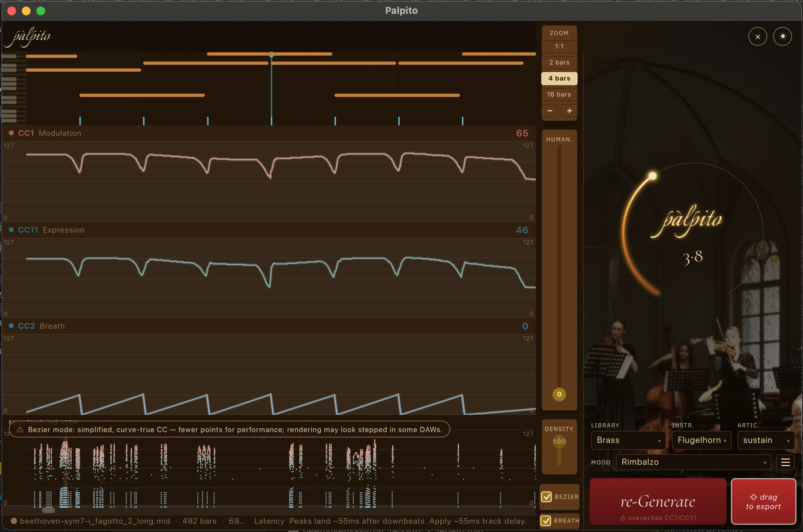This screenshot has height=532, width=803.
Task: Click the re-Generate button
Action: click(x=658, y=502)
